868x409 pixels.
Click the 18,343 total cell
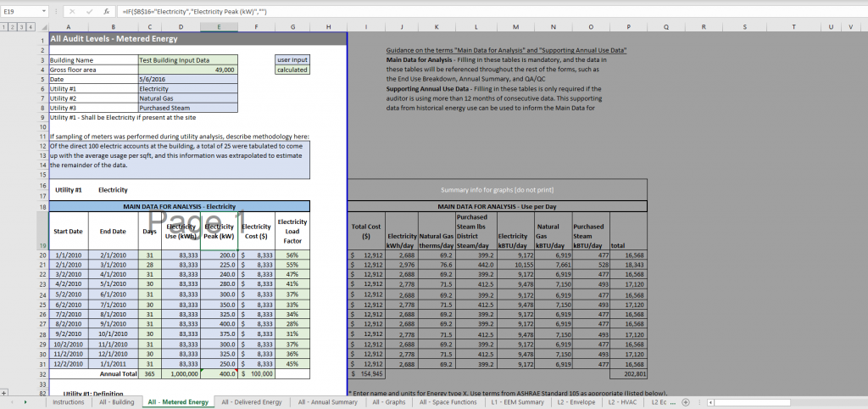click(628, 266)
